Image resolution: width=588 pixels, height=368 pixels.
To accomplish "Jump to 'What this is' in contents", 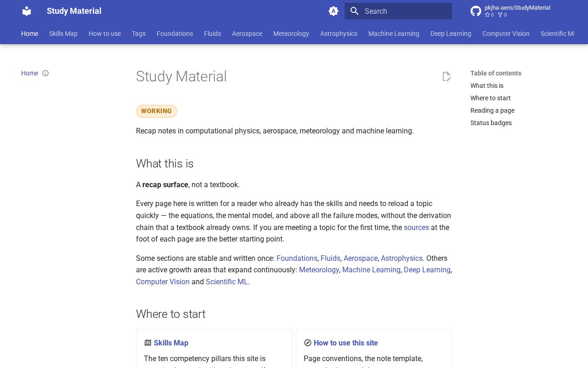I will click(x=487, y=86).
